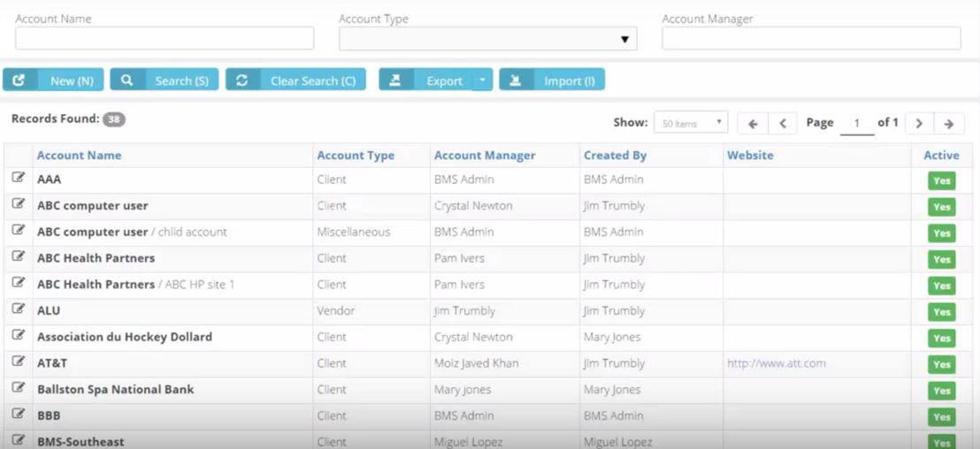The height and width of the screenshot is (449, 980).
Task: Open Ballston Spa National Bank account
Action: pos(116,389)
